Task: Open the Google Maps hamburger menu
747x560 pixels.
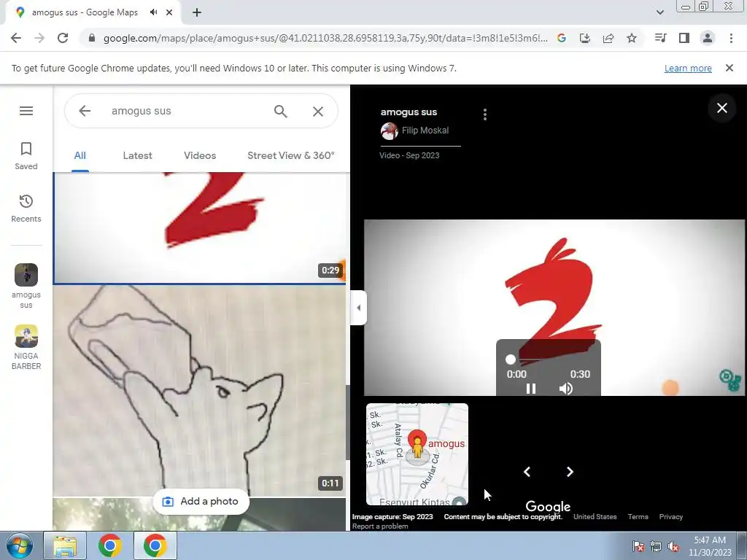Action: pos(26,111)
